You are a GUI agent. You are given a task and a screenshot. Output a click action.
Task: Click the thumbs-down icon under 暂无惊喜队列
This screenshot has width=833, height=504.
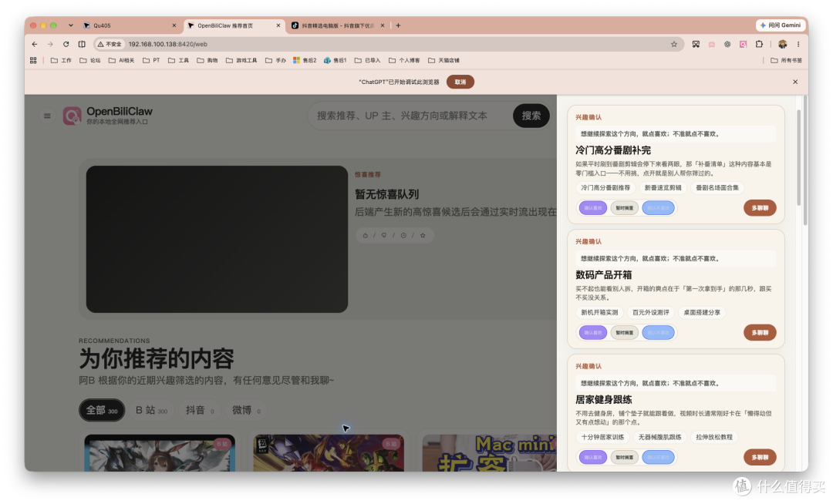click(x=384, y=235)
